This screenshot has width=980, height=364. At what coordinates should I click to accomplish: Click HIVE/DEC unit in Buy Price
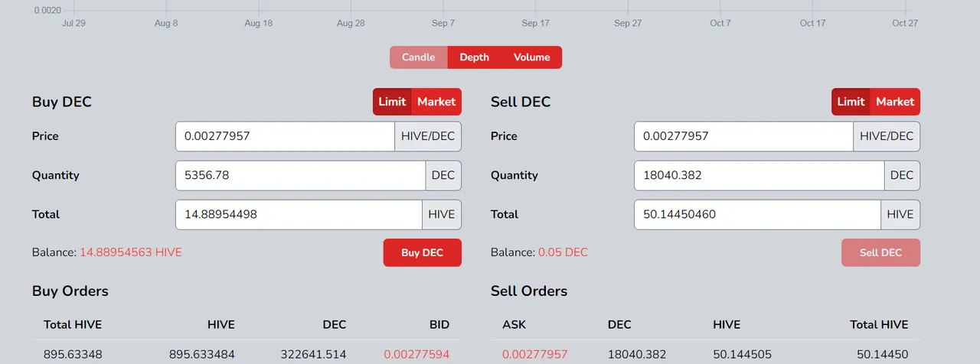pyautogui.click(x=428, y=136)
